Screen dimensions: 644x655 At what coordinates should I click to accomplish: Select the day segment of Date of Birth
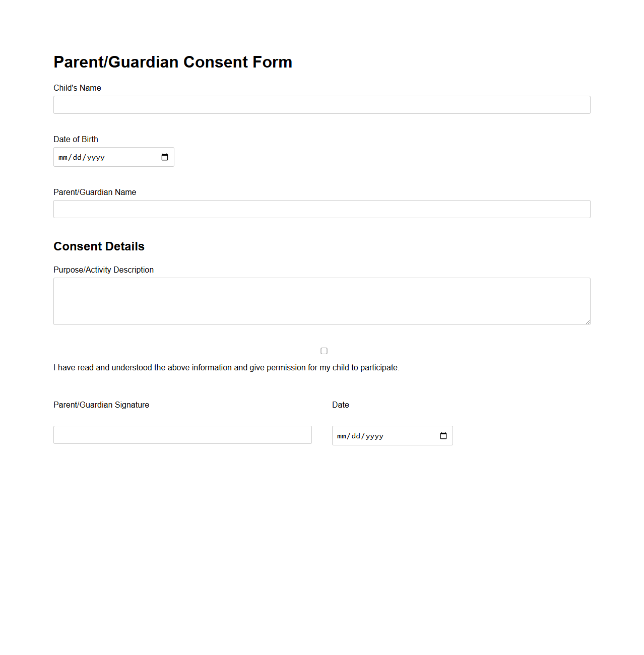pos(77,157)
